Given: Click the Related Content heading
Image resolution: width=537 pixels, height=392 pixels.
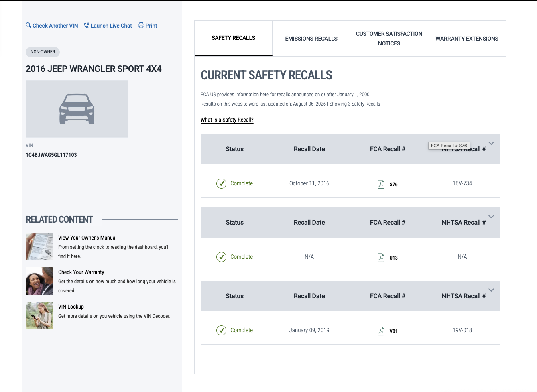Looking at the screenshot, I should click(59, 219).
